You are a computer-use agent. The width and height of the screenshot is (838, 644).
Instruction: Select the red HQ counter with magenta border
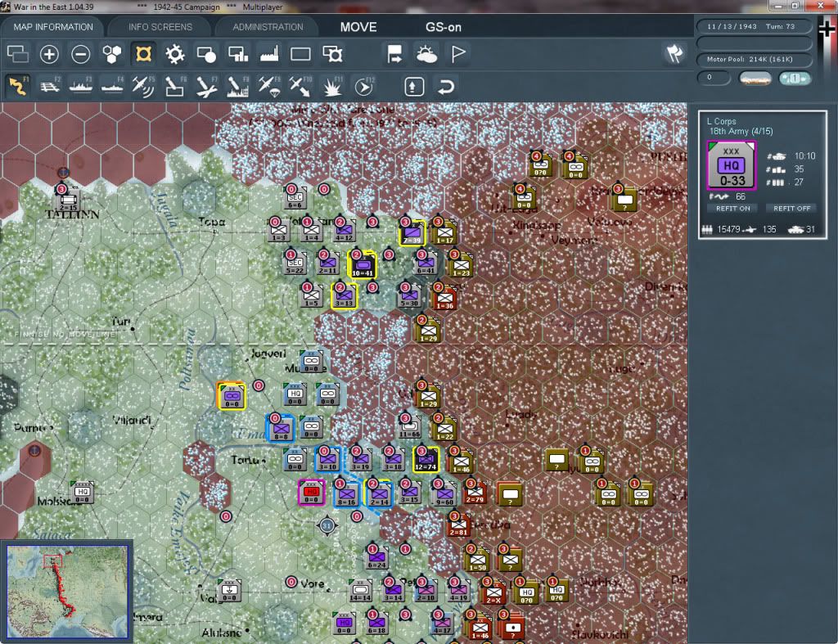pos(312,493)
